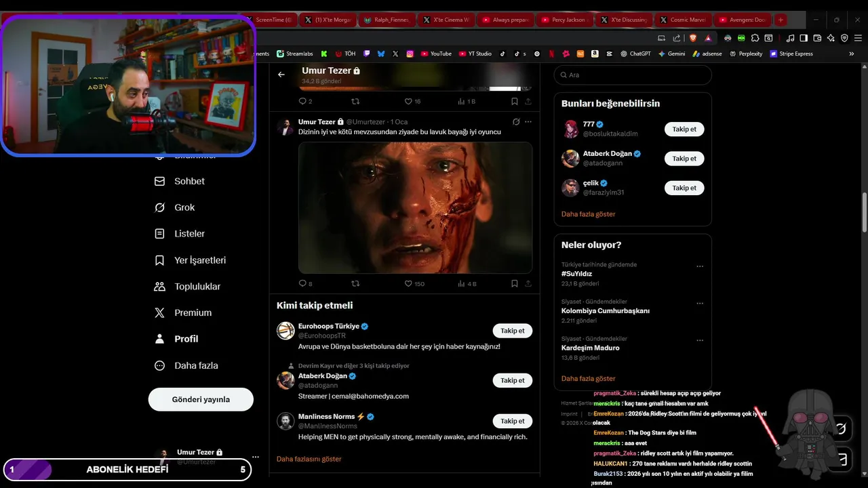Go to Profil in the sidebar
Viewport: 868px width, 488px height.
(x=176, y=339)
